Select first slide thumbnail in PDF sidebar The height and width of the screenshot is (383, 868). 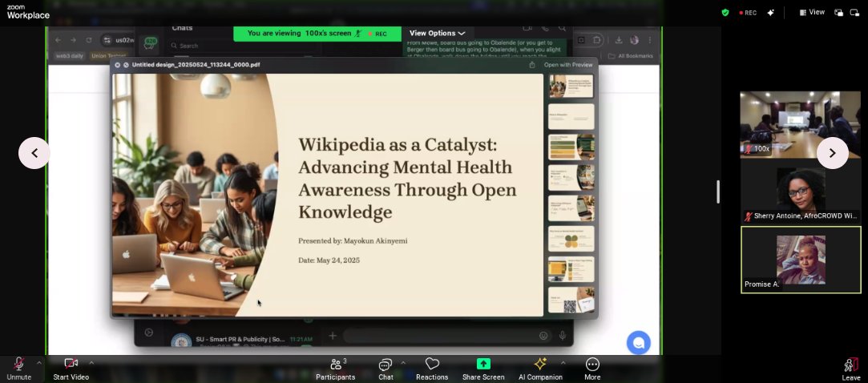pyautogui.click(x=571, y=87)
